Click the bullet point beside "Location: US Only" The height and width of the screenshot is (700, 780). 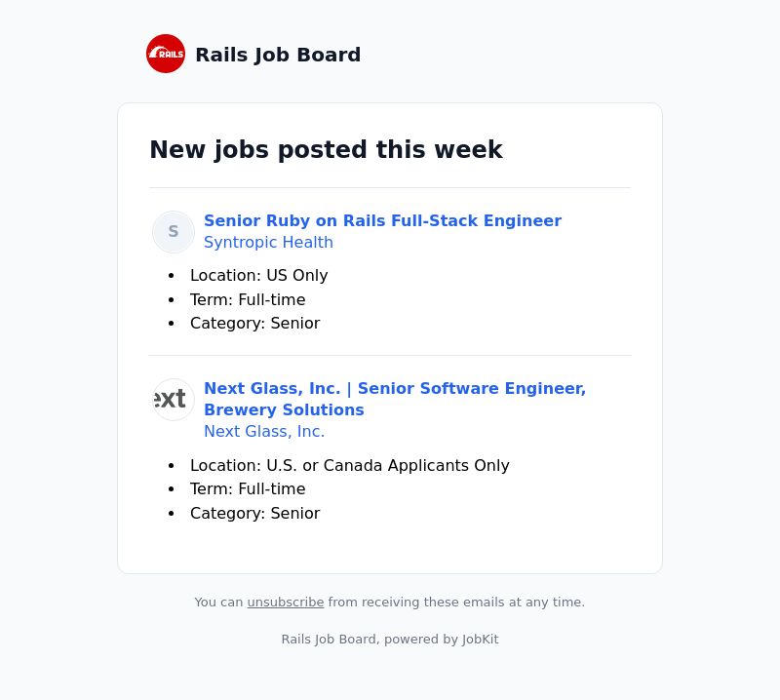tap(172, 276)
